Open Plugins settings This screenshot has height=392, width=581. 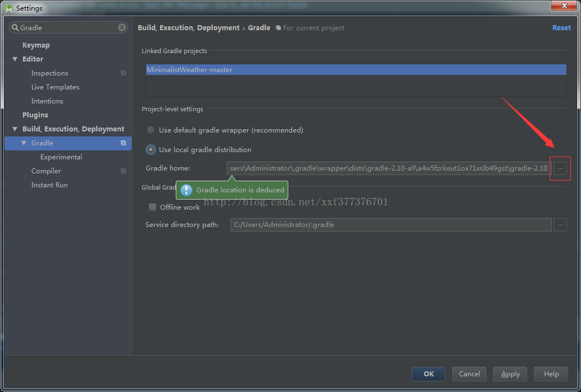click(x=35, y=115)
